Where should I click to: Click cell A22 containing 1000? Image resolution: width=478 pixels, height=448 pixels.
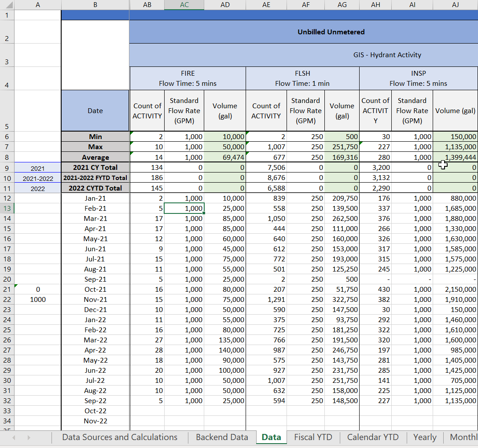coord(38,300)
